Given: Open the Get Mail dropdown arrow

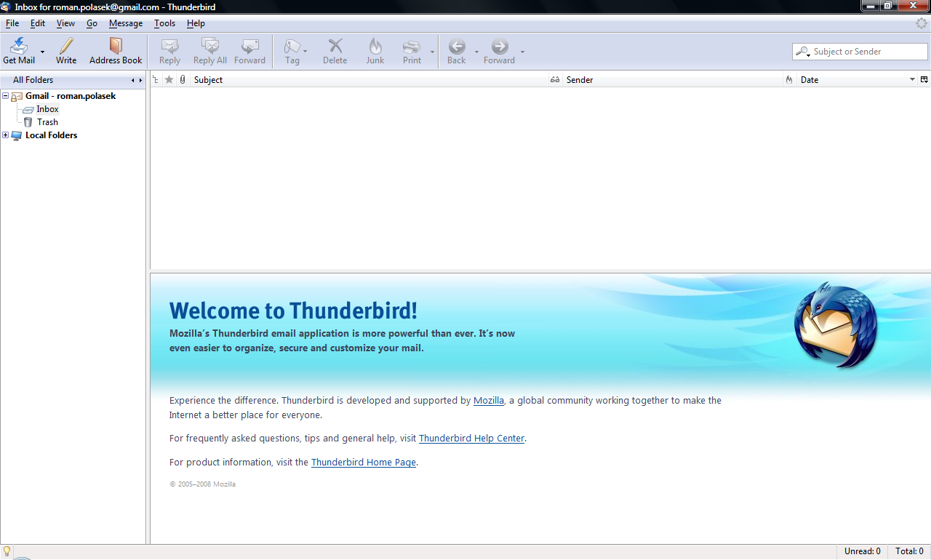Looking at the screenshot, I should pos(42,52).
